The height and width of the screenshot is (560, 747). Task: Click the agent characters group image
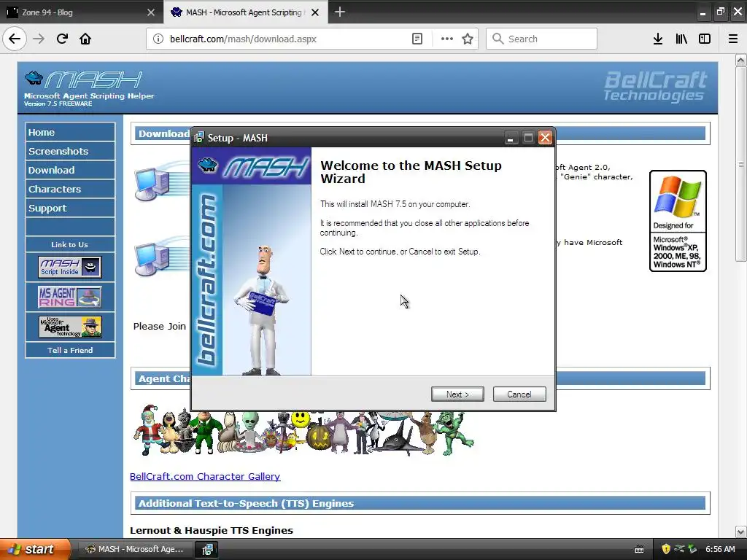[303, 431]
